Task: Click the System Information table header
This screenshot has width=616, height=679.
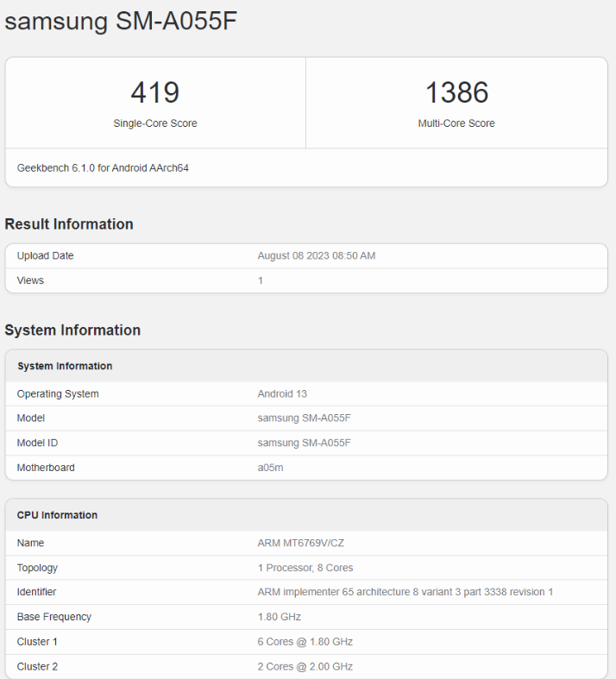Action: click(x=65, y=366)
